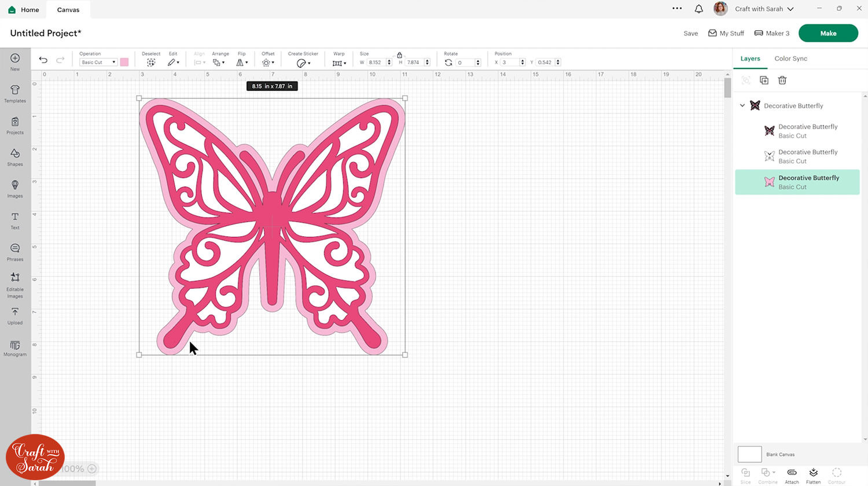Open the Operation Basic Cut dropdown

point(98,62)
